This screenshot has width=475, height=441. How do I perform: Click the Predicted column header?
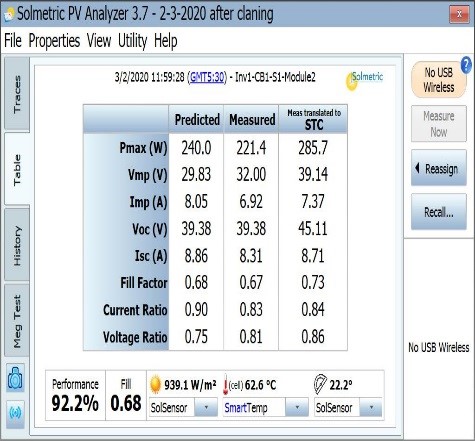click(x=197, y=119)
